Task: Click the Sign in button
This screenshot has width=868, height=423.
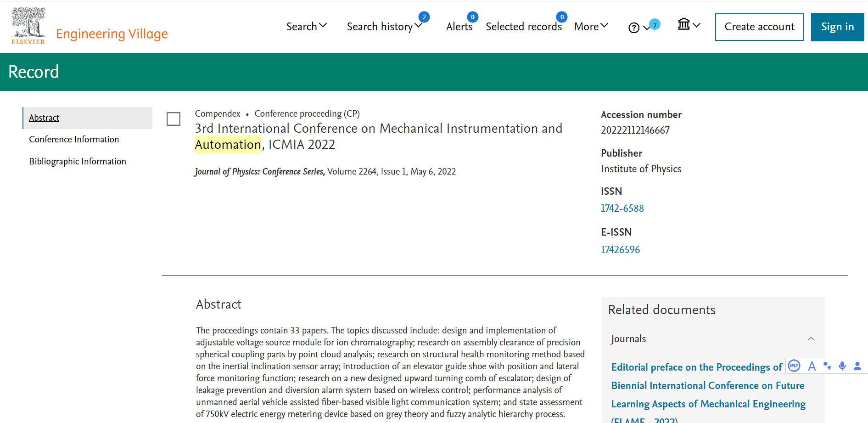Action: point(837,27)
